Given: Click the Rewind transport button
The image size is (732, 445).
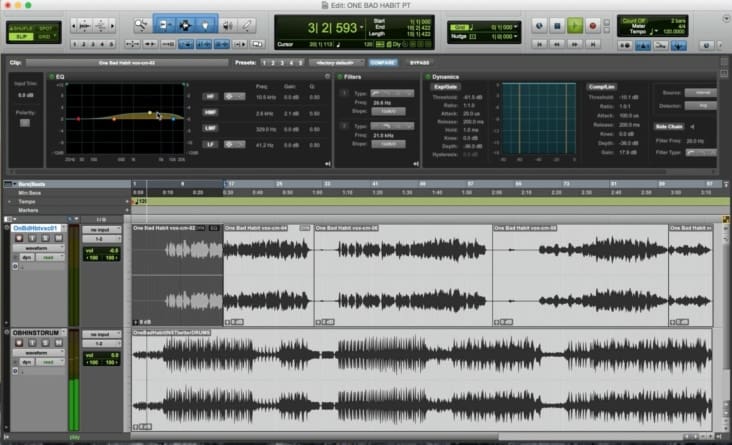Looking at the screenshot, I should [557, 44].
